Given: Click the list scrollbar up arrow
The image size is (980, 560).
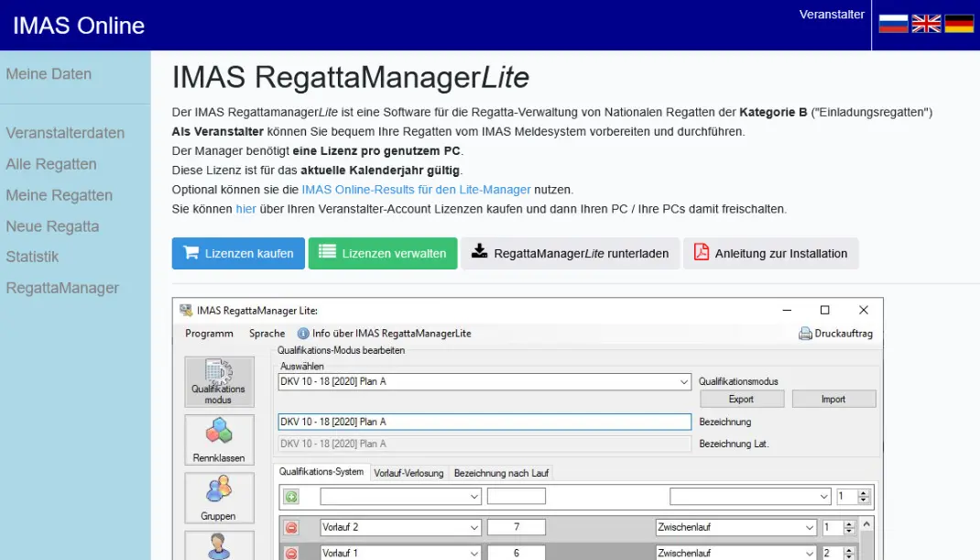Looking at the screenshot, I should [x=866, y=524].
